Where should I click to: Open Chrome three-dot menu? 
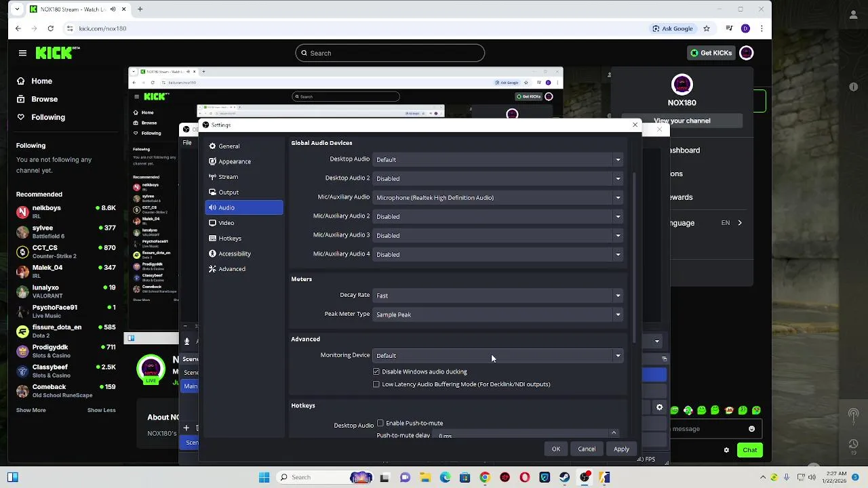[762, 28]
